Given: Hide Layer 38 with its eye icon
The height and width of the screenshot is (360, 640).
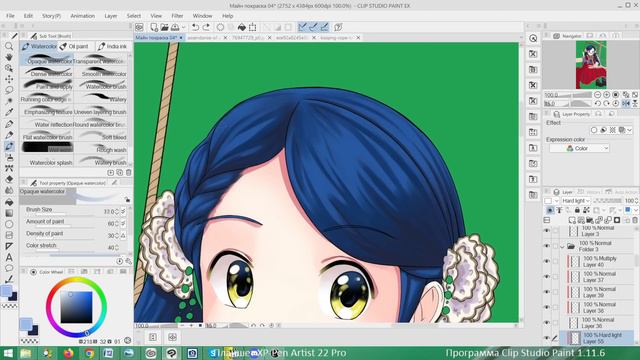Looking at the screenshot, I should 547,307.
